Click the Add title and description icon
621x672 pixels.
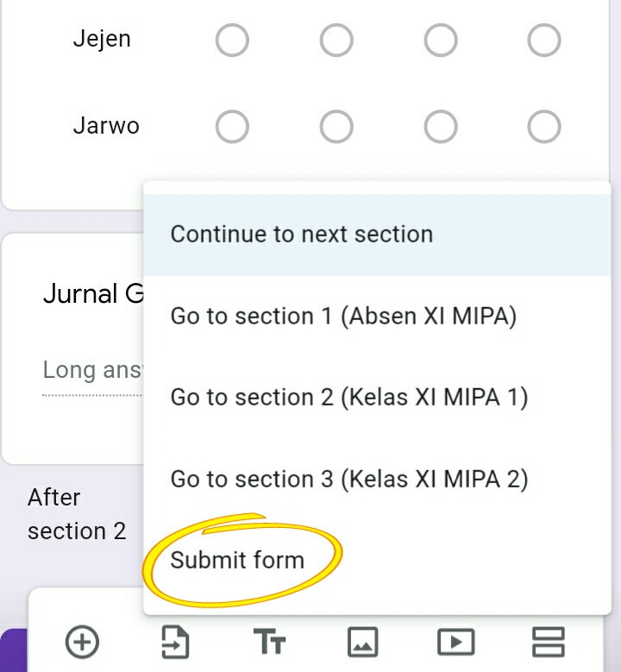(269, 642)
